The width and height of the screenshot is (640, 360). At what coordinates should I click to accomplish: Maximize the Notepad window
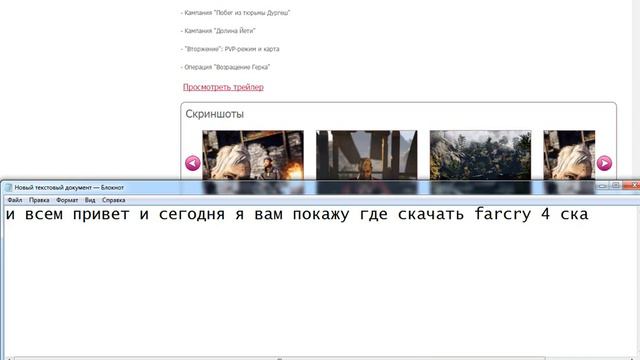616,186
